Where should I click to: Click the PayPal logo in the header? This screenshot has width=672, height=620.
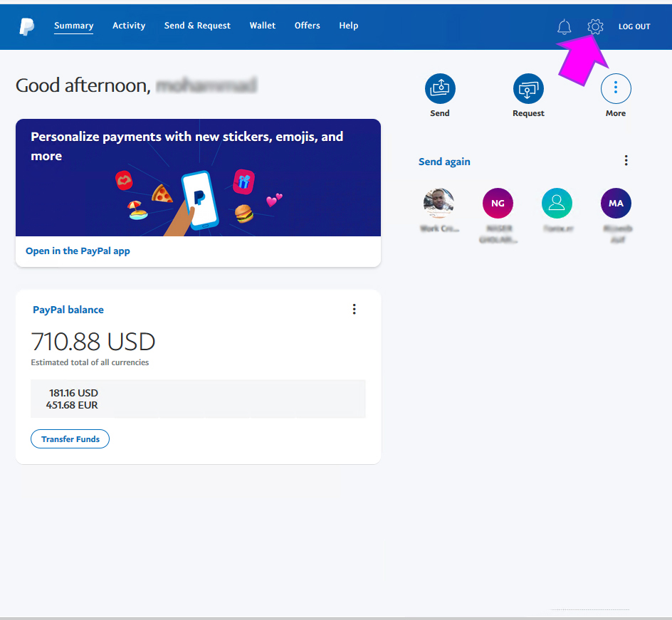click(26, 26)
